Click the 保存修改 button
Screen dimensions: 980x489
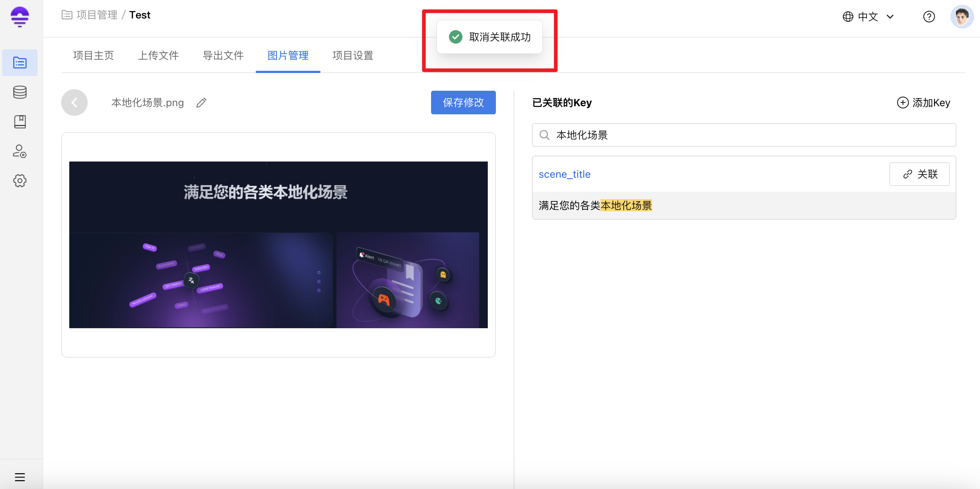(463, 103)
